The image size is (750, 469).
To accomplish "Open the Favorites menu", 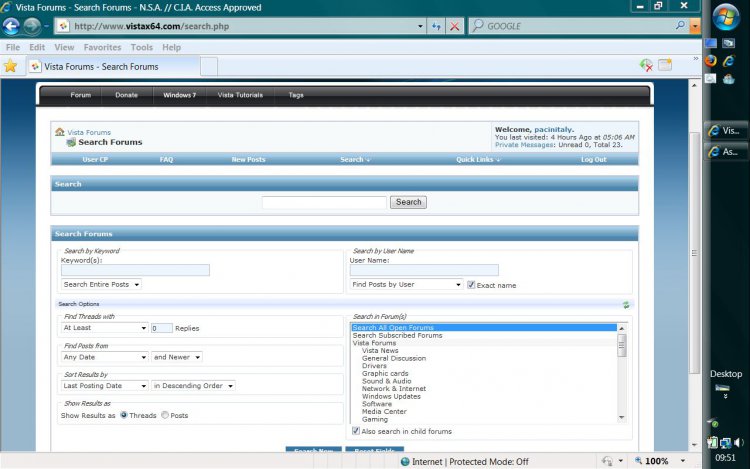I will point(102,47).
